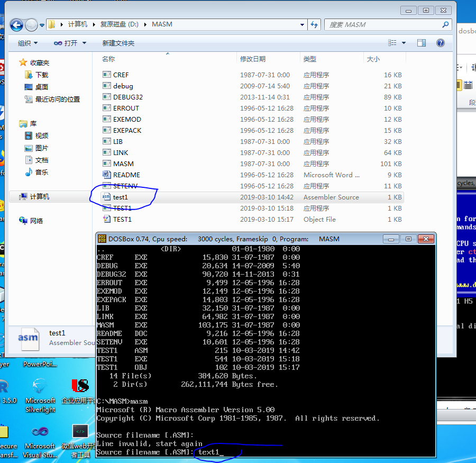Open the 组织 dropdown menu

(24, 43)
